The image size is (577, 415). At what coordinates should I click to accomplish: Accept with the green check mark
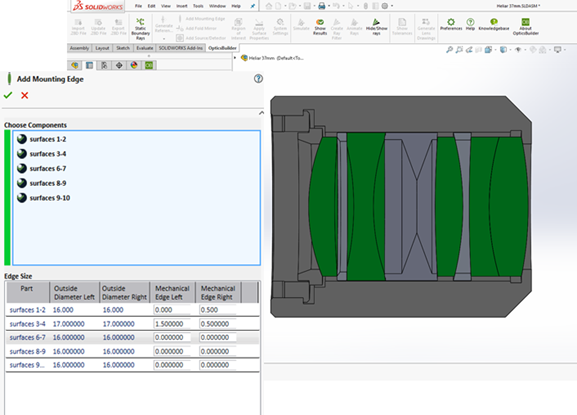[x=8, y=95]
